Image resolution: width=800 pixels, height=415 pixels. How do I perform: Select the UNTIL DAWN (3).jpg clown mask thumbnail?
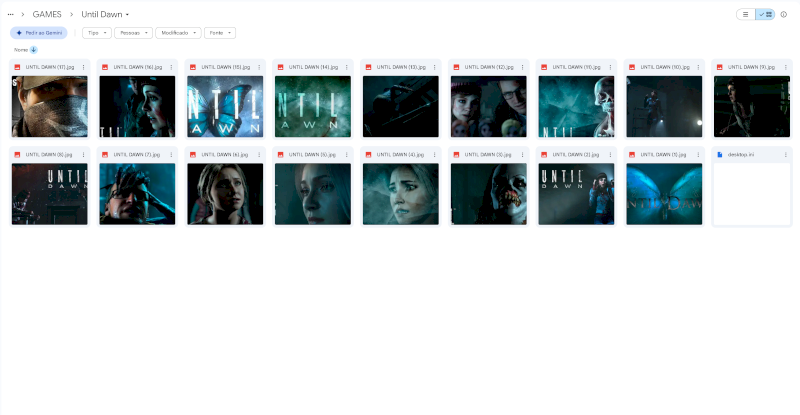[488, 194]
